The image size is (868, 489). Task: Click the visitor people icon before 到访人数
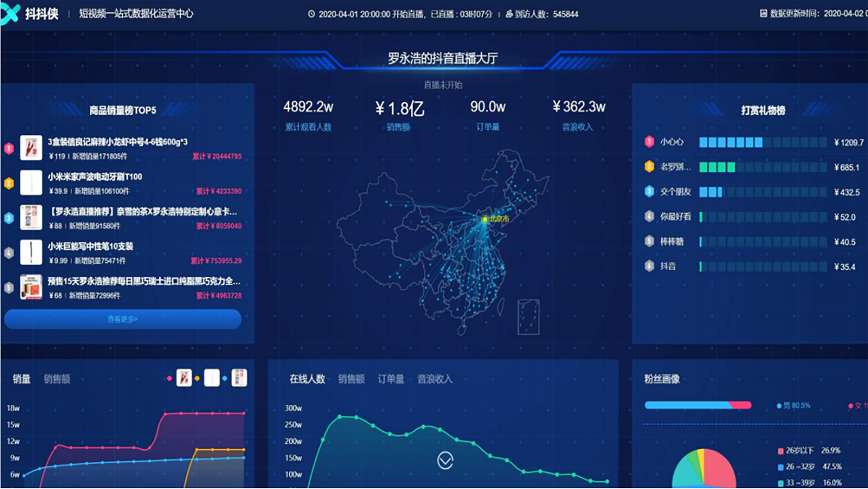pos(509,14)
